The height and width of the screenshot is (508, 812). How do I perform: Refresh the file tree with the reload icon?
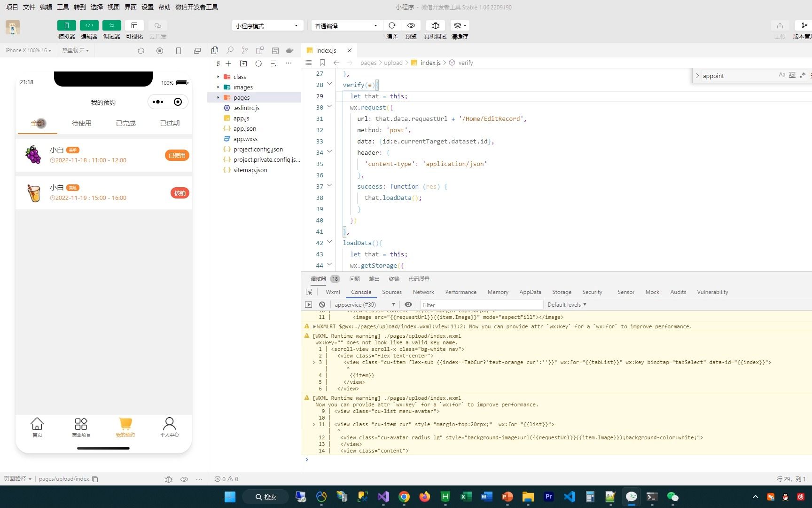tap(258, 63)
